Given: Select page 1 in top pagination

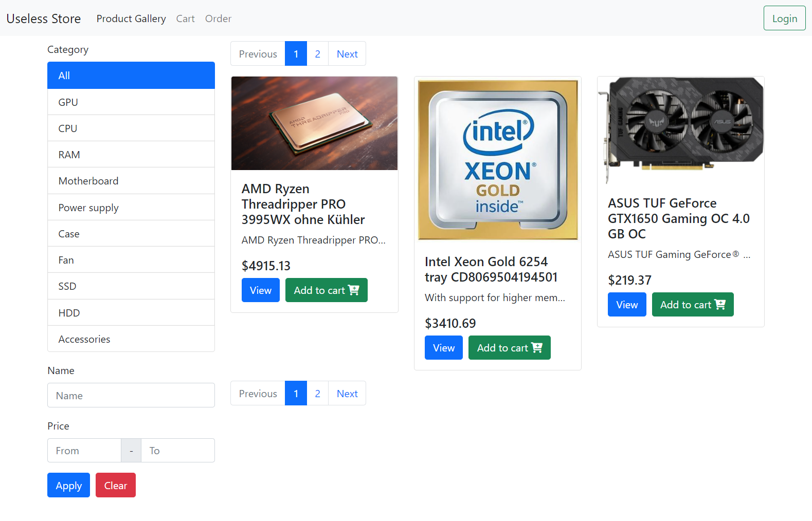Looking at the screenshot, I should tap(296, 53).
